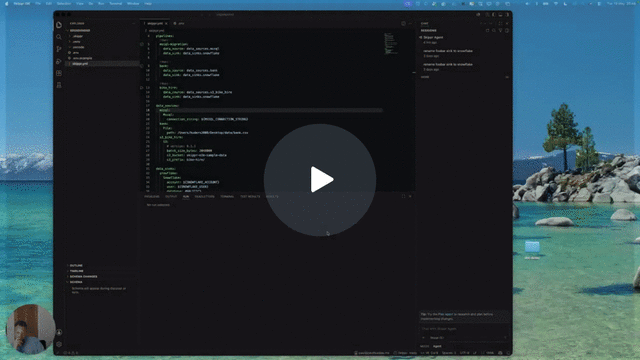The height and width of the screenshot is (360, 640).
Task: Open the Search view in the activity bar
Action: point(59,37)
